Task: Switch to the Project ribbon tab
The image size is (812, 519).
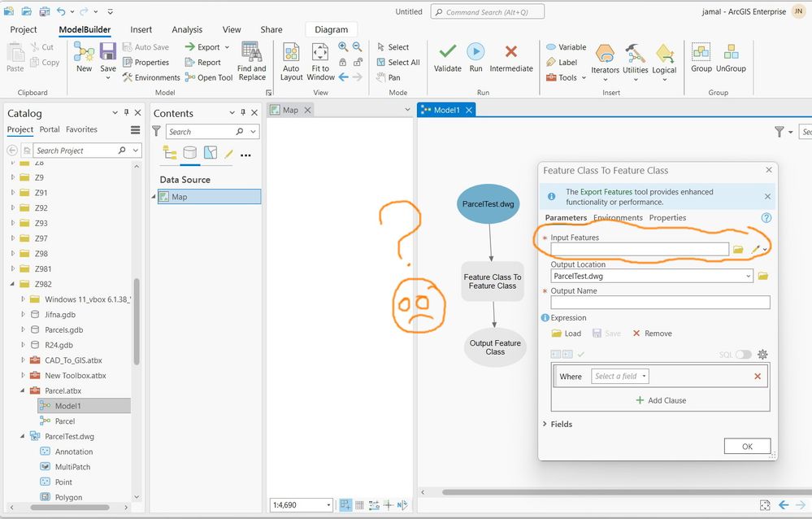Action: tap(24, 29)
